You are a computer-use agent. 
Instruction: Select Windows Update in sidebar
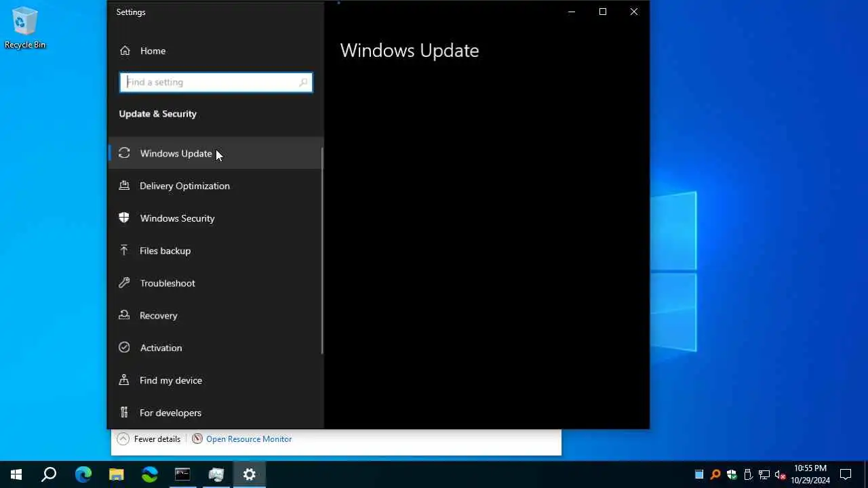[x=216, y=153]
